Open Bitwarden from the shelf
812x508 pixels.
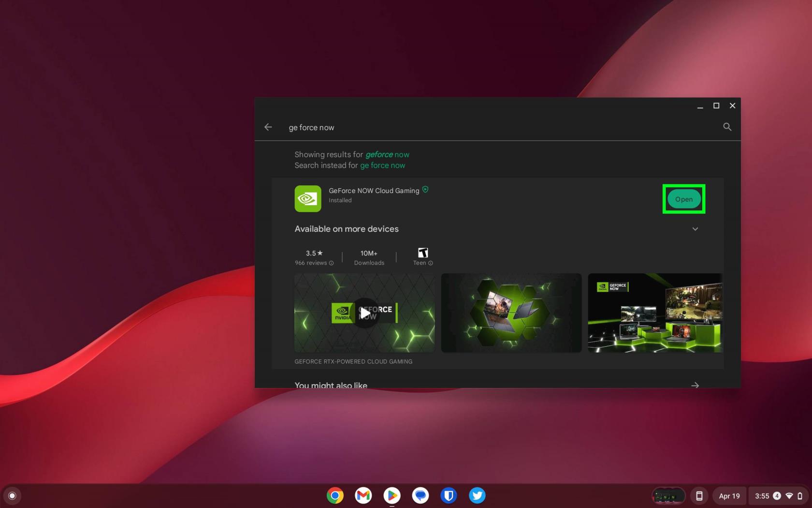[x=449, y=495]
